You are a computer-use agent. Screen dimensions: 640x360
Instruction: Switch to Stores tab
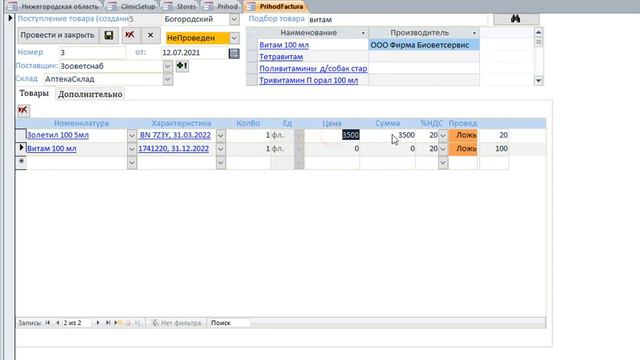[x=181, y=7]
